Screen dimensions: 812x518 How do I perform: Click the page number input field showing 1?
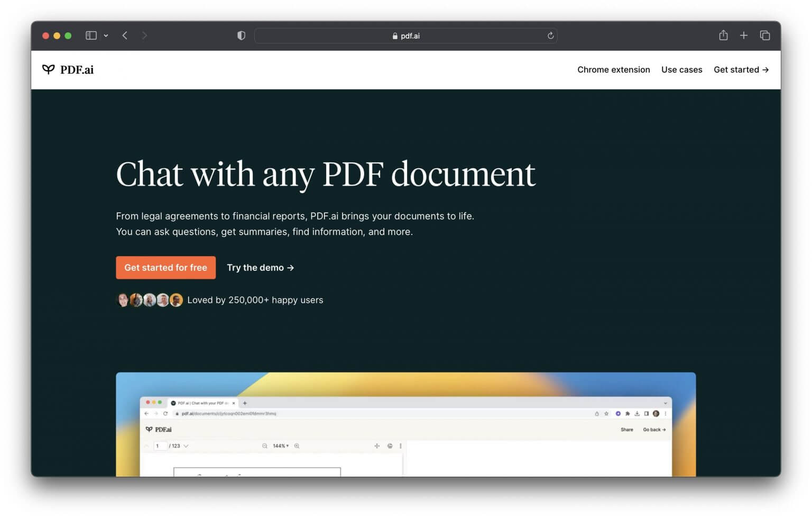click(x=161, y=446)
